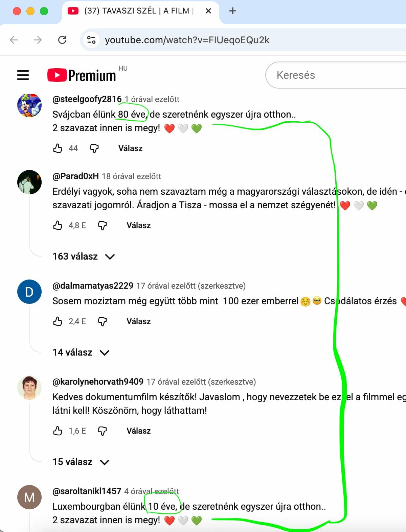Select the TAVASZI SZÉL browser tab
The image size is (406, 532).
click(x=135, y=11)
